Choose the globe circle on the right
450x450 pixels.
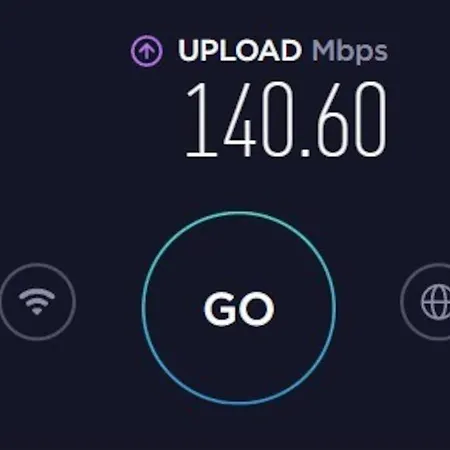coord(425,302)
